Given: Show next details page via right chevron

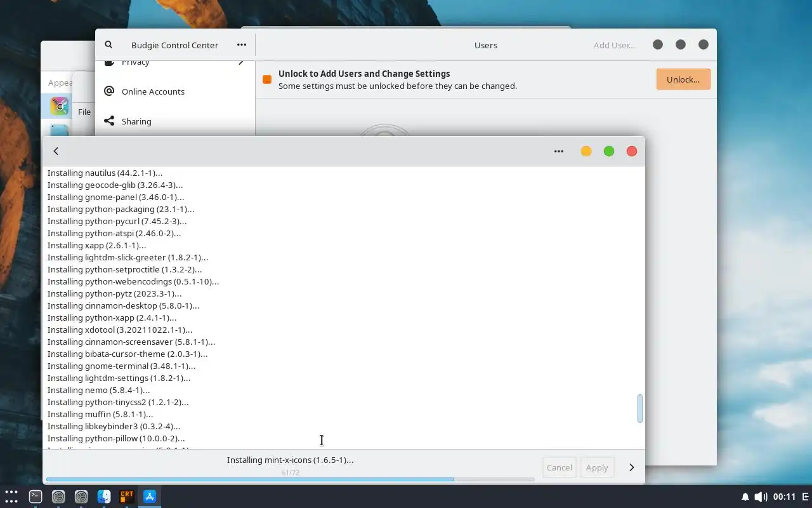Looking at the screenshot, I should (x=631, y=467).
